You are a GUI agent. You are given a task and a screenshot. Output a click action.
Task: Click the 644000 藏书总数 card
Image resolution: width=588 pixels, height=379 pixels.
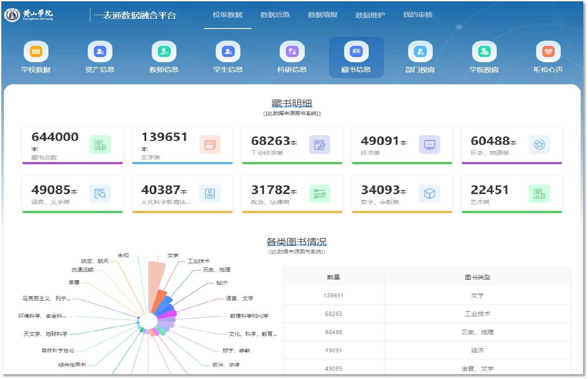click(73, 146)
